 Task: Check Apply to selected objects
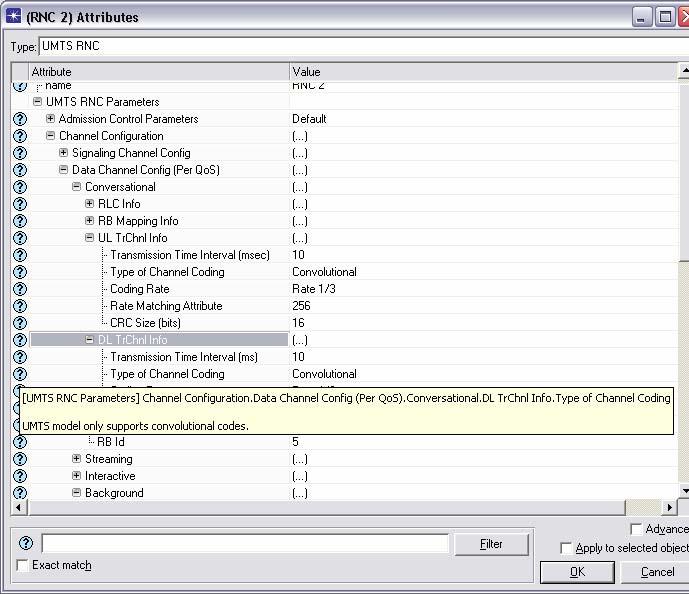(566, 548)
